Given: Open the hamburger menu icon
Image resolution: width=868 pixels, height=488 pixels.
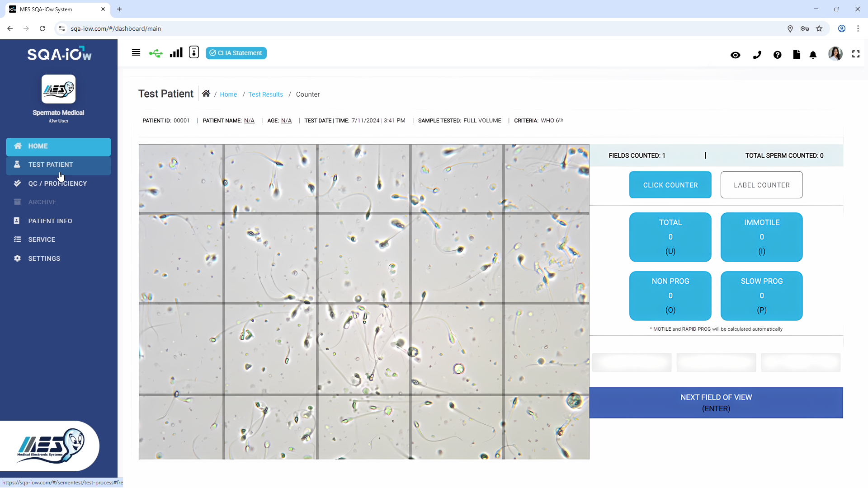Looking at the screenshot, I should tap(136, 53).
